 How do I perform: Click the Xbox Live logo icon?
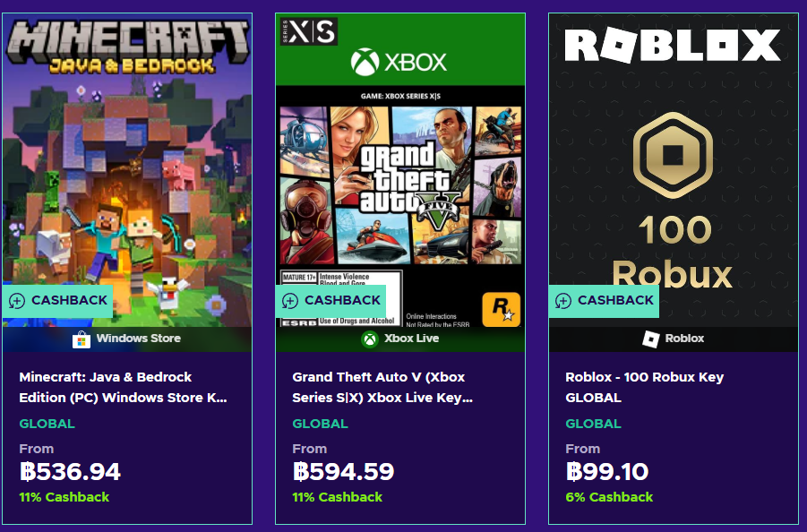[370, 339]
